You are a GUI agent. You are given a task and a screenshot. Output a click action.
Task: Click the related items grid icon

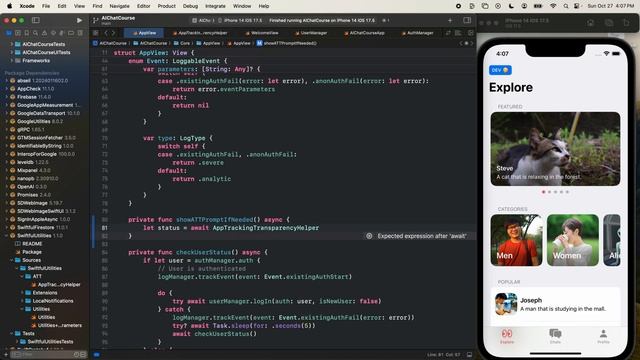[96, 33]
